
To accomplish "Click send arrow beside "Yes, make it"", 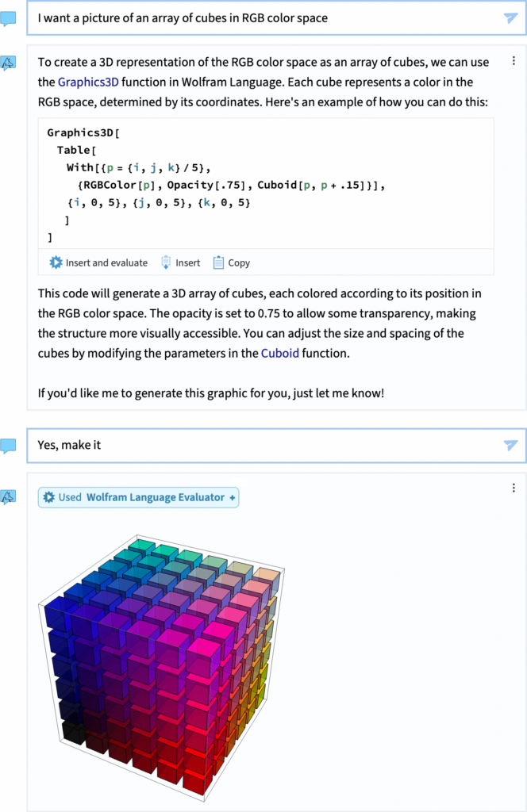I will (x=510, y=446).
